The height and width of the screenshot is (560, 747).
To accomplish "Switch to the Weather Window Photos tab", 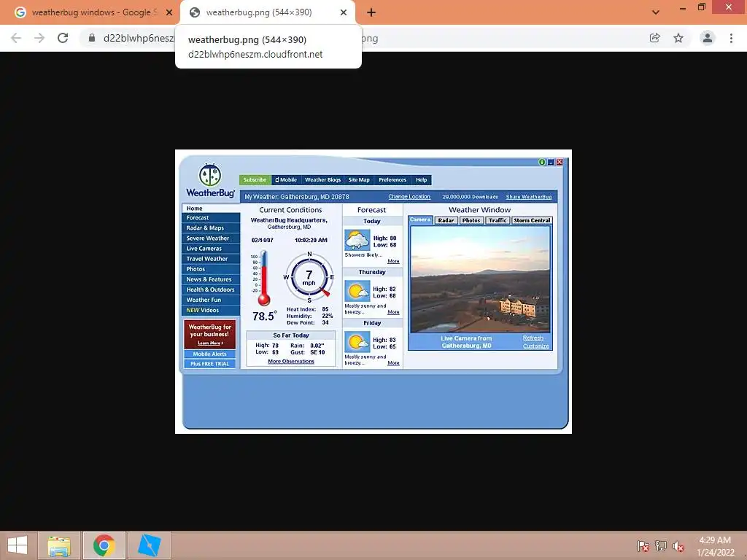I will coord(471,220).
